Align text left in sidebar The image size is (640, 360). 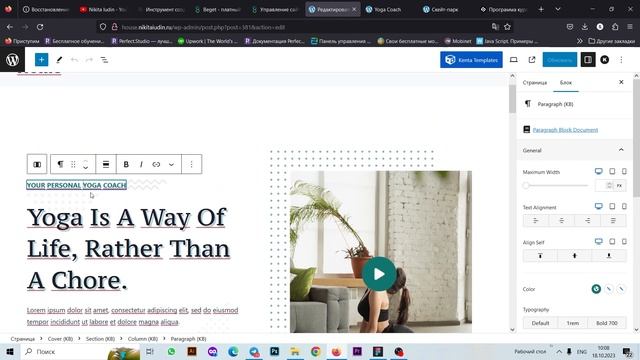[536, 220]
